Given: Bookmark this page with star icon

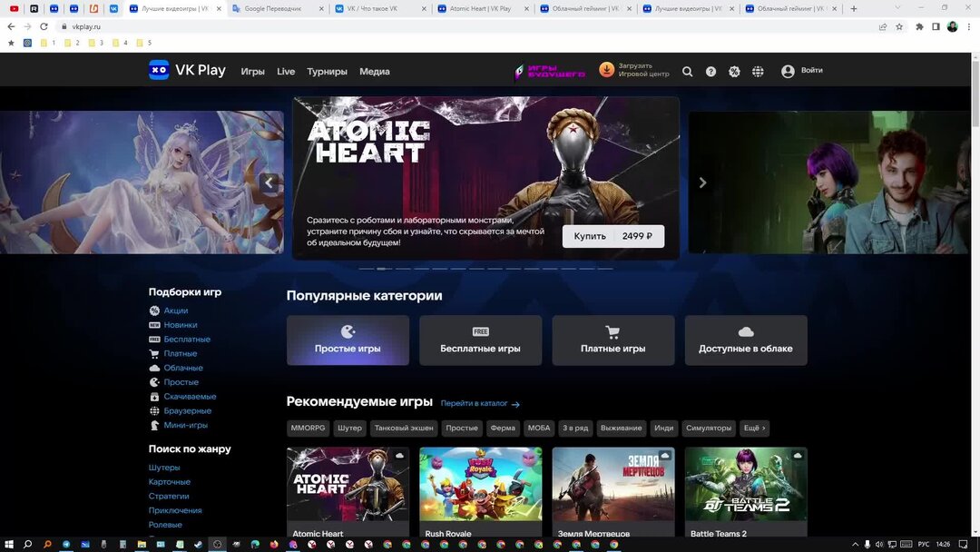Looking at the screenshot, I should click(x=899, y=27).
